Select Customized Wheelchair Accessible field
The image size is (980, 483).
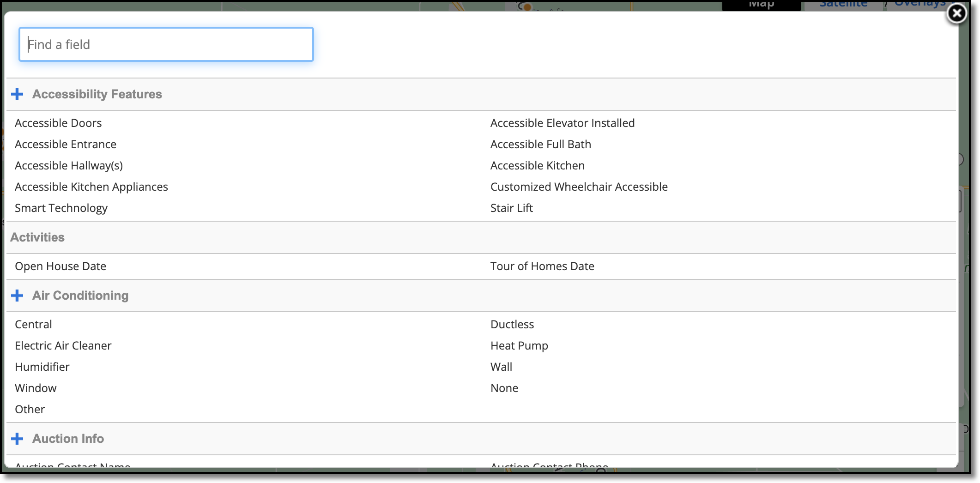[x=579, y=187]
